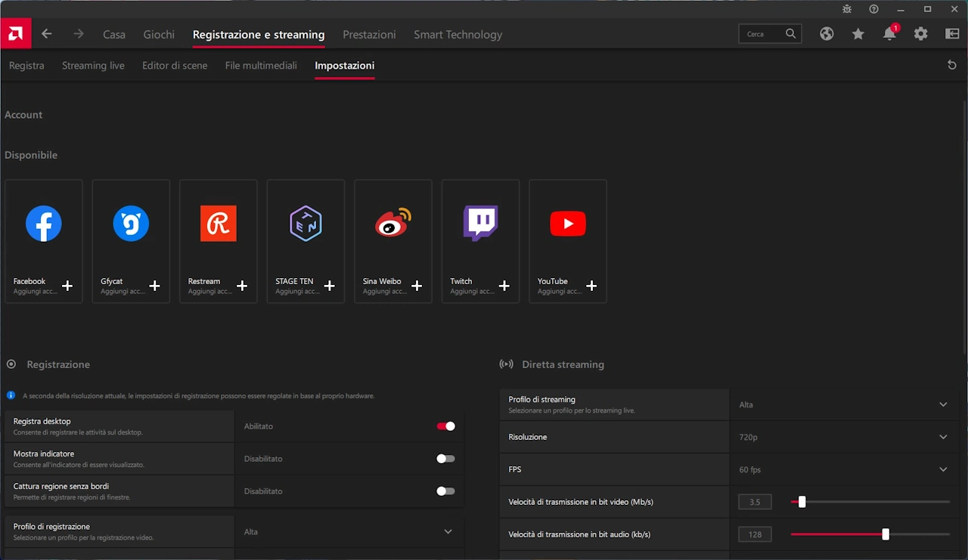This screenshot has height=560, width=968.
Task: Switch to Editor di scene subtab
Action: 175,66
